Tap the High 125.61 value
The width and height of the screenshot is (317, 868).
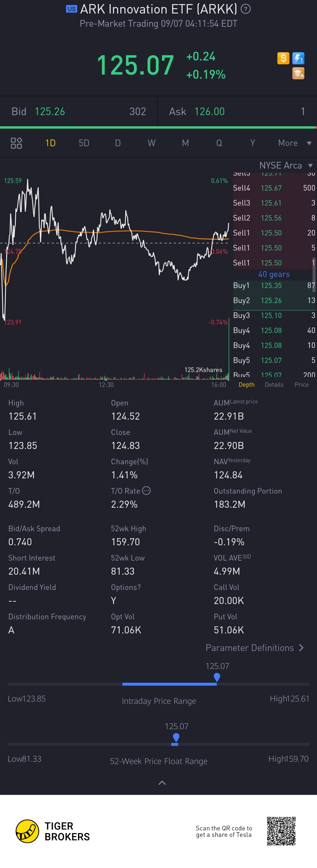[23, 416]
